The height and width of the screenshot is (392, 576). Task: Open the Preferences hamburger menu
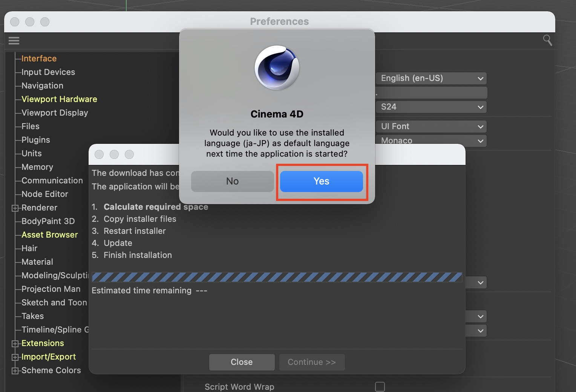[x=14, y=41]
